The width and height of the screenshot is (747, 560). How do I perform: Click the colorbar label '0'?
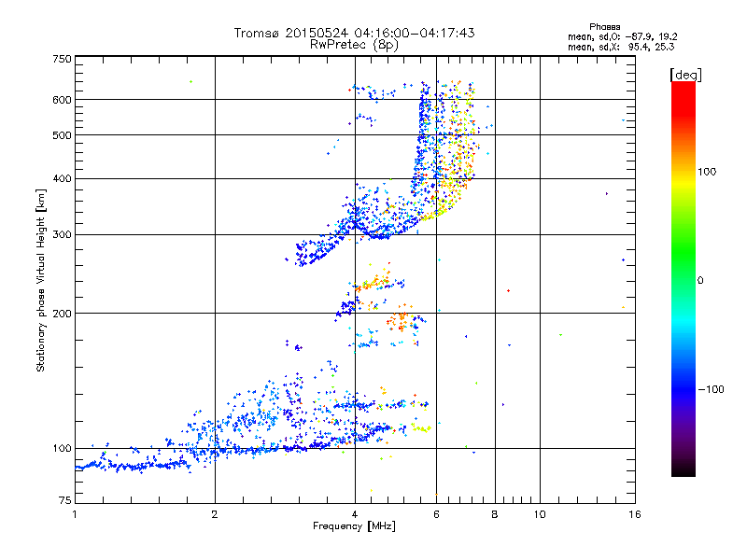click(700, 281)
